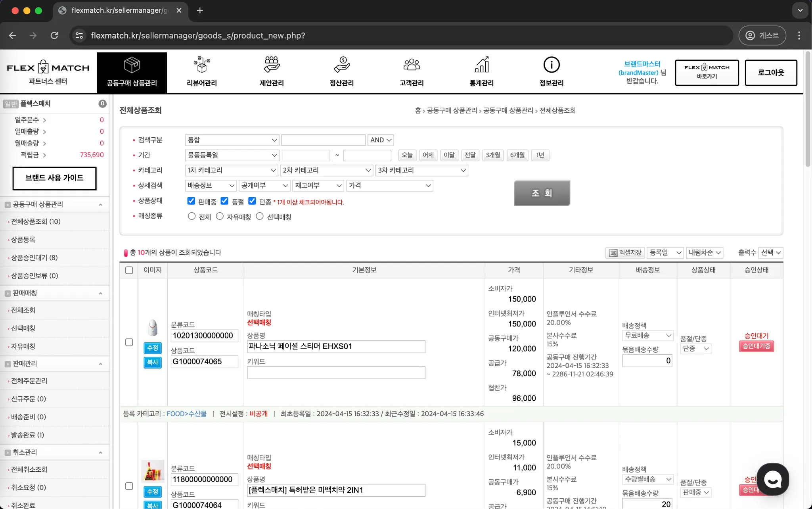
Task: Click the 브랜드 사용 가이드 button
Action: coord(54,178)
